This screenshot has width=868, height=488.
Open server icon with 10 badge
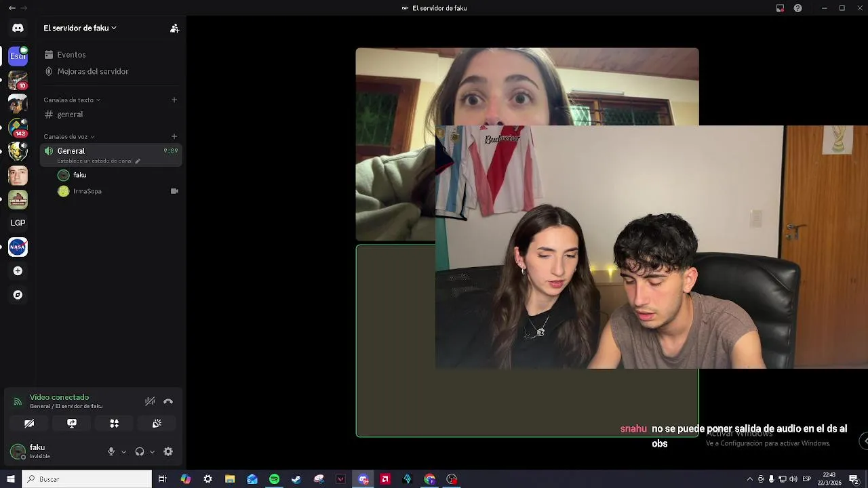click(18, 80)
